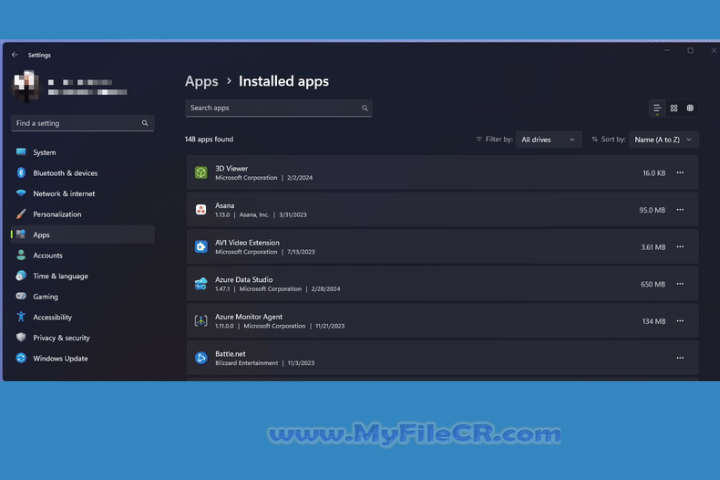Click the 148 apps found text

(x=209, y=139)
